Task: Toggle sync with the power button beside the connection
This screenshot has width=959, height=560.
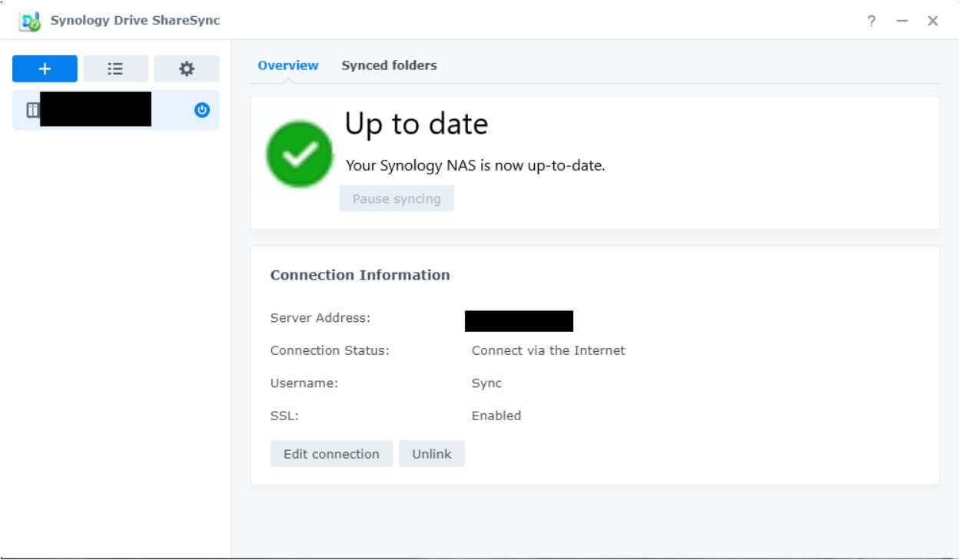Action: click(x=201, y=110)
